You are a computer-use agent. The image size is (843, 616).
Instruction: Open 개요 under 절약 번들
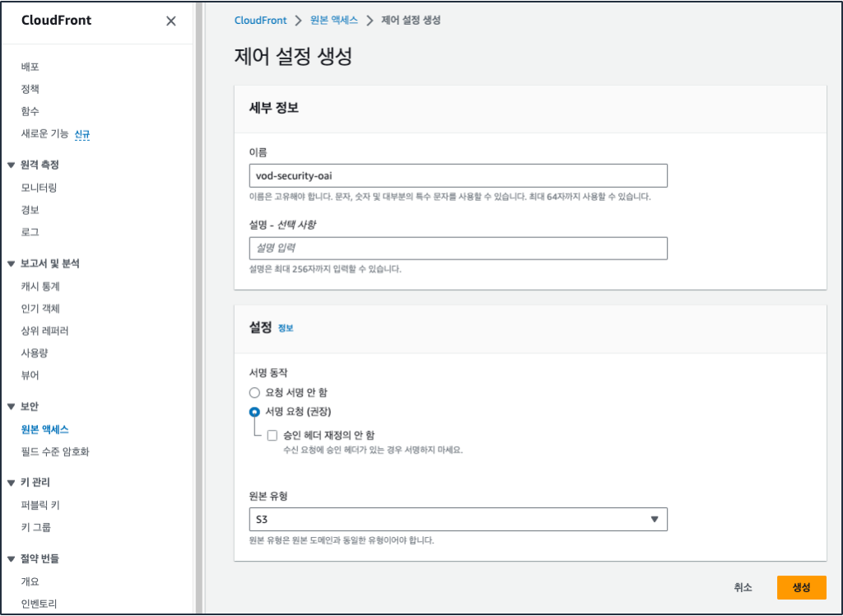click(x=30, y=581)
